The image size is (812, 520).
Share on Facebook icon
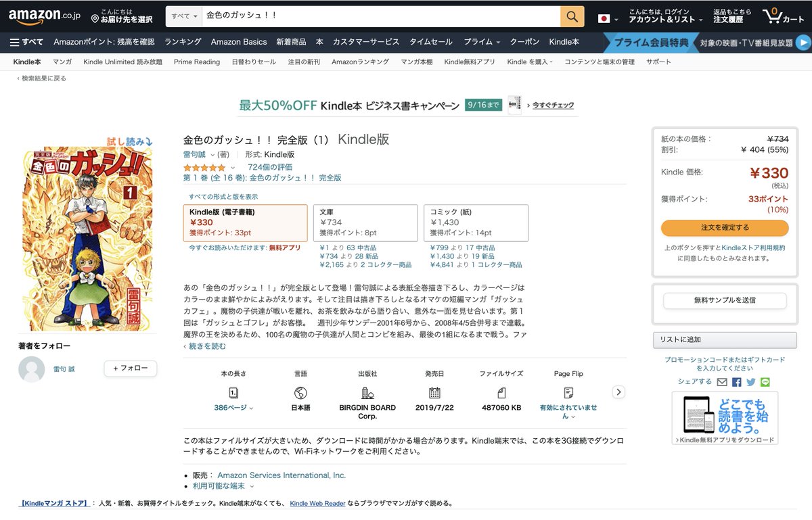[x=737, y=382]
